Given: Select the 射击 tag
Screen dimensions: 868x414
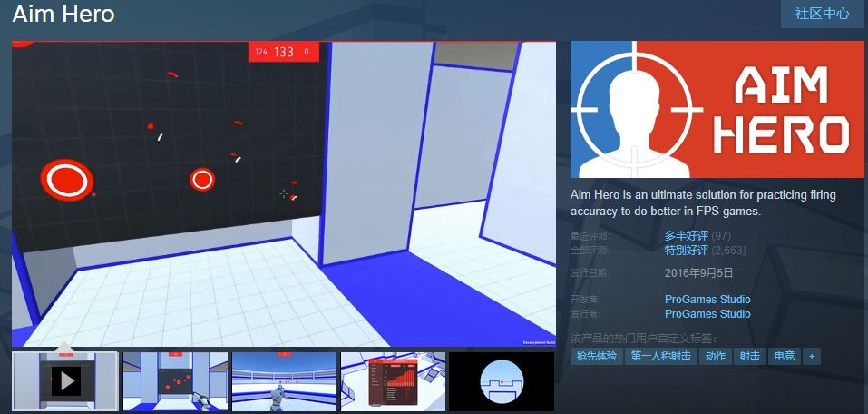Looking at the screenshot, I should [x=750, y=357].
